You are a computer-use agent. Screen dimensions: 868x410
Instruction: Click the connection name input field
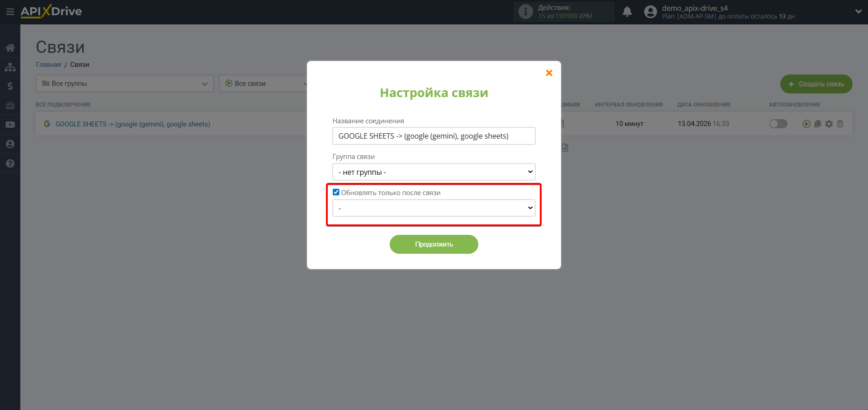434,135
